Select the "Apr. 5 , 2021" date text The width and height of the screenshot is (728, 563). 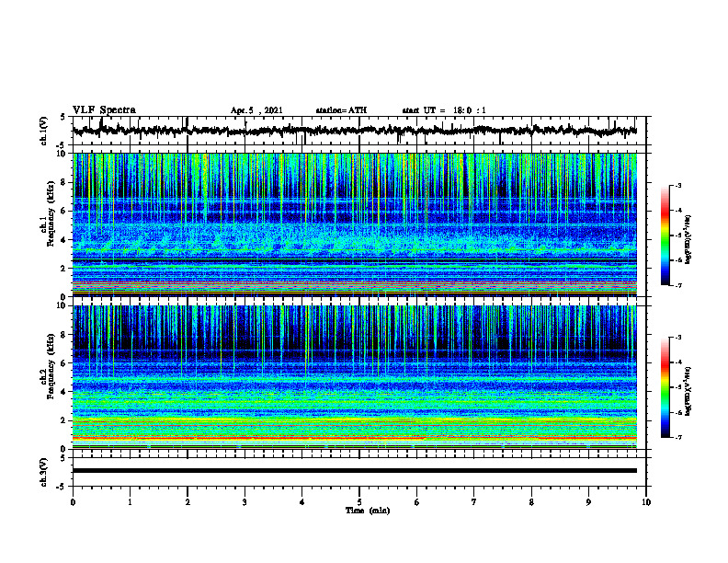coord(256,110)
